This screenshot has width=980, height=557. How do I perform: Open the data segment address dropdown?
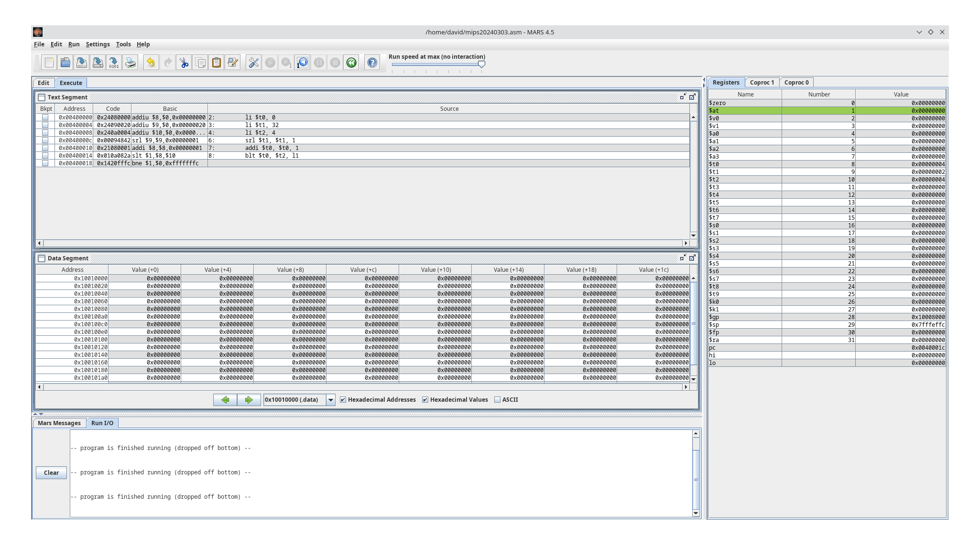(x=330, y=399)
